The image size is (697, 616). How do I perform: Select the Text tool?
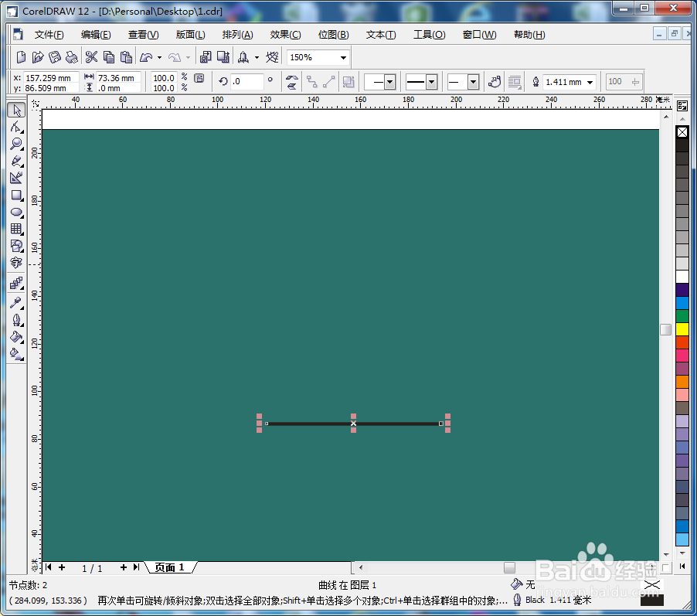pyautogui.click(x=16, y=263)
